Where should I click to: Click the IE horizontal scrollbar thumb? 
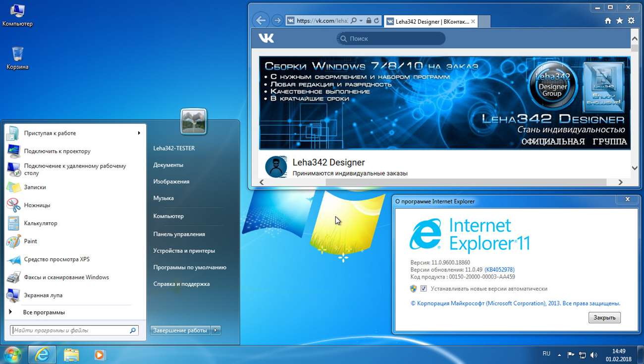click(x=466, y=182)
